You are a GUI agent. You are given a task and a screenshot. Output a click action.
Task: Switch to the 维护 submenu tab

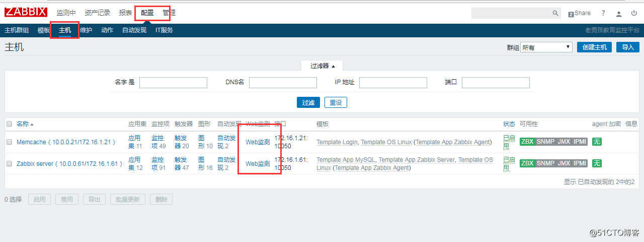[x=86, y=30]
